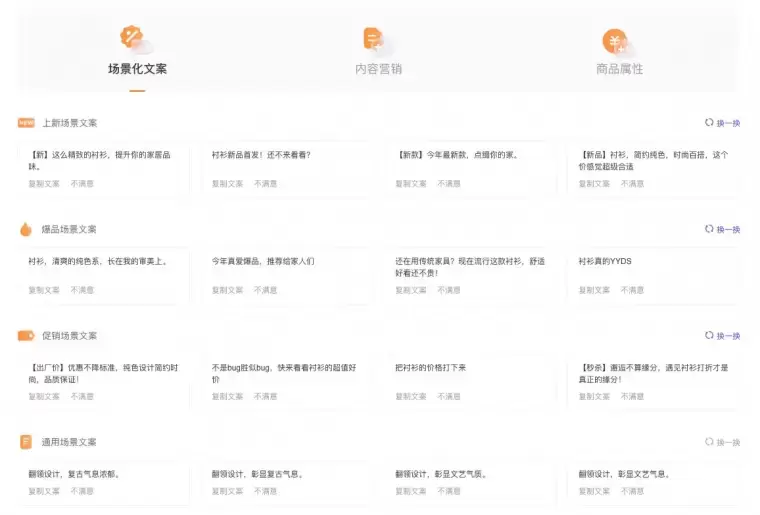The height and width of the screenshot is (515, 760).
Task: Click the text 衬衫新品首发!还不来看看?
Action: click(261, 155)
